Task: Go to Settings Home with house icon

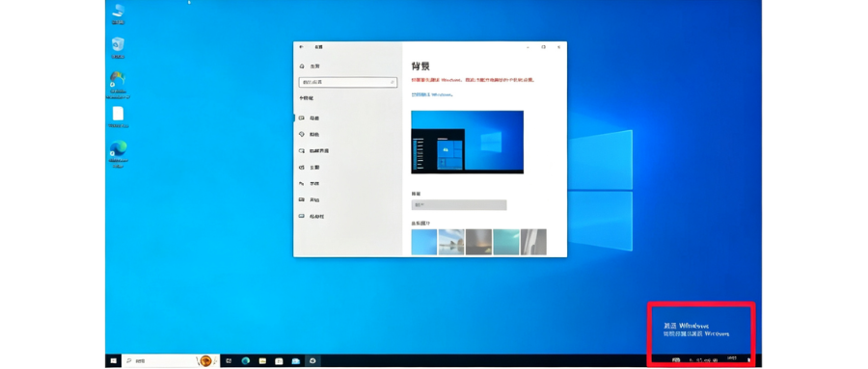Action: [x=310, y=66]
